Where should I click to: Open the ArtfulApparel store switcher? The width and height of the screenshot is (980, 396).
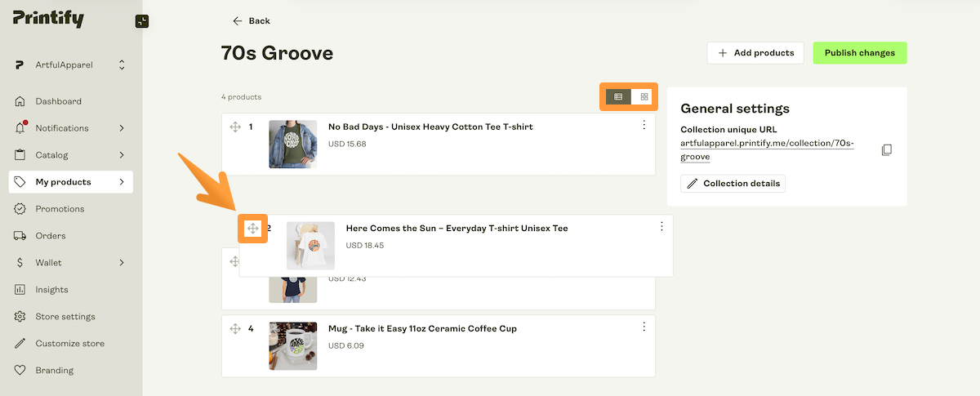[x=71, y=65]
